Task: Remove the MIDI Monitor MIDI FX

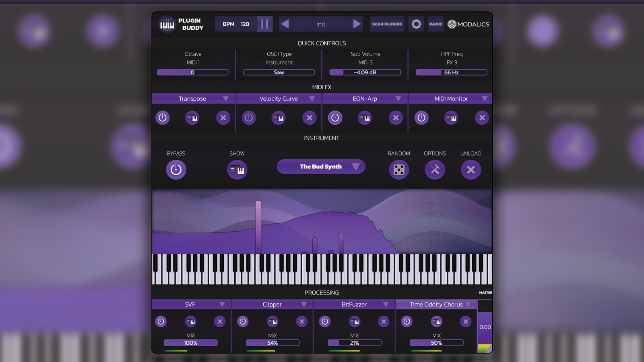Action: pyautogui.click(x=482, y=118)
